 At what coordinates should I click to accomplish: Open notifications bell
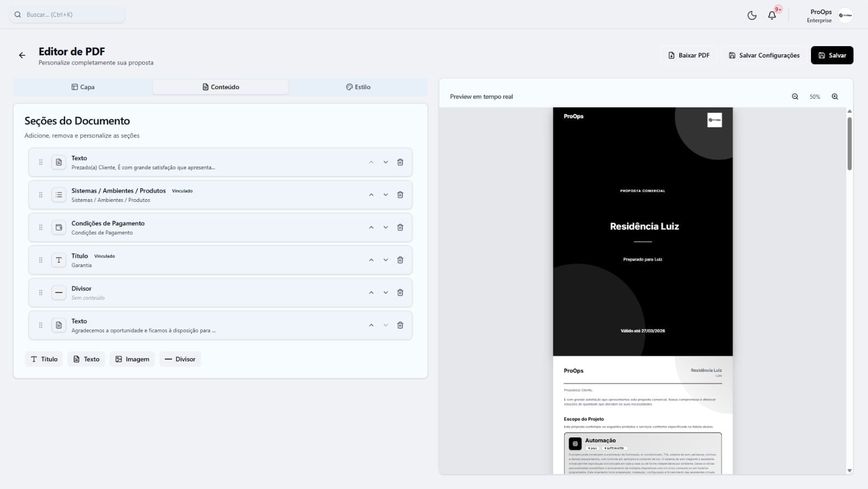772,15
